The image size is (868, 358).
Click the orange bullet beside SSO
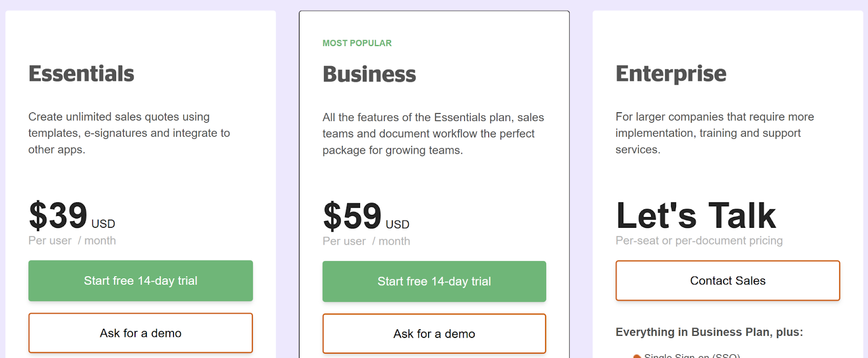click(637, 356)
